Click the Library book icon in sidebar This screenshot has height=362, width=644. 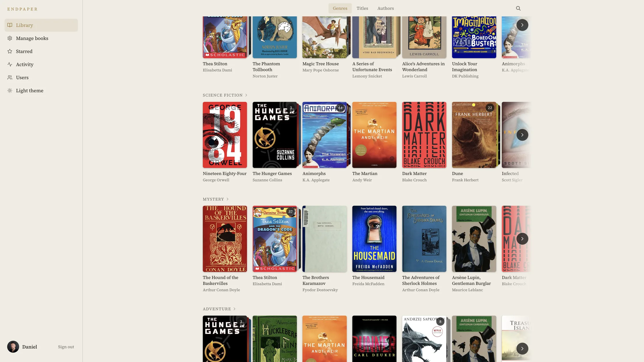click(10, 25)
